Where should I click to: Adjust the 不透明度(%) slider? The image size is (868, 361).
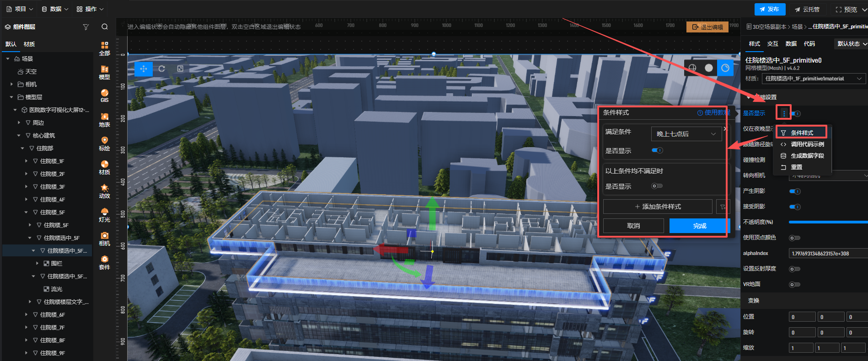(x=828, y=222)
